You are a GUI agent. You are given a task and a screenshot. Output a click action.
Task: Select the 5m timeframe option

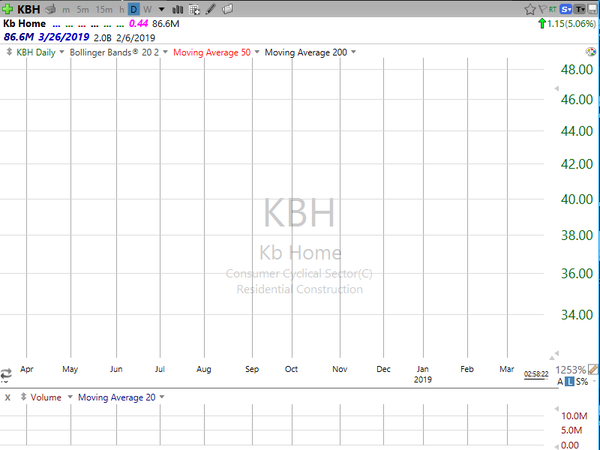(83, 10)
